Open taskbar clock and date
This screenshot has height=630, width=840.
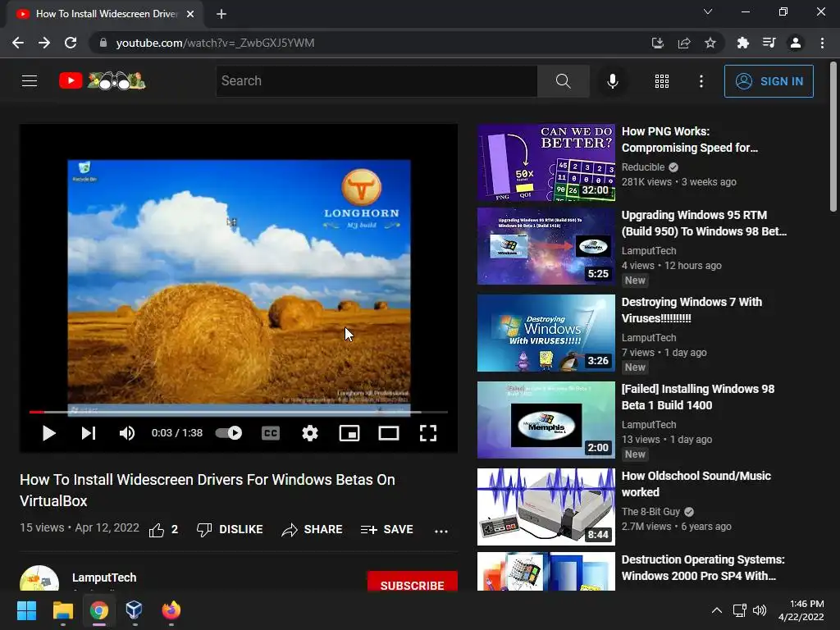click(801, 610)
